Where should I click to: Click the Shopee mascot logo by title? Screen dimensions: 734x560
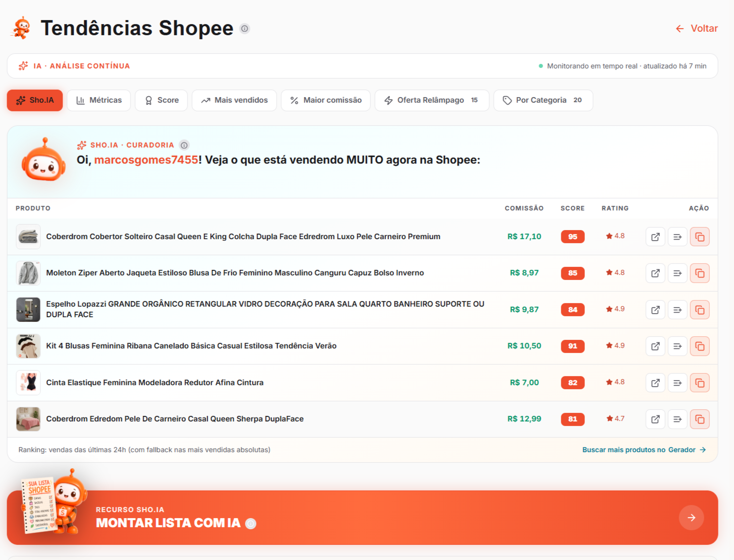[x=22, y=28]
